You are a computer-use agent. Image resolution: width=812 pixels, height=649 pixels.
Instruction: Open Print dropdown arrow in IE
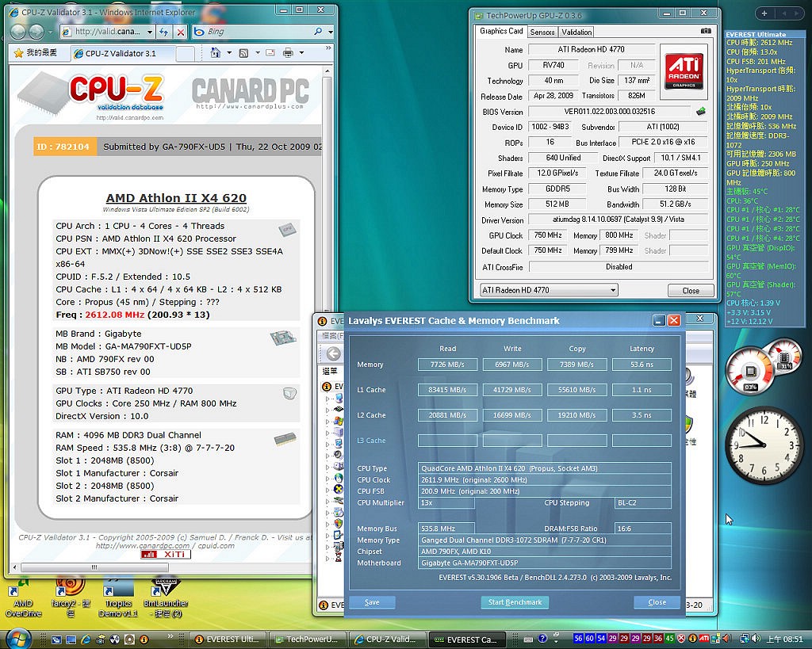[x=301, y=53]
